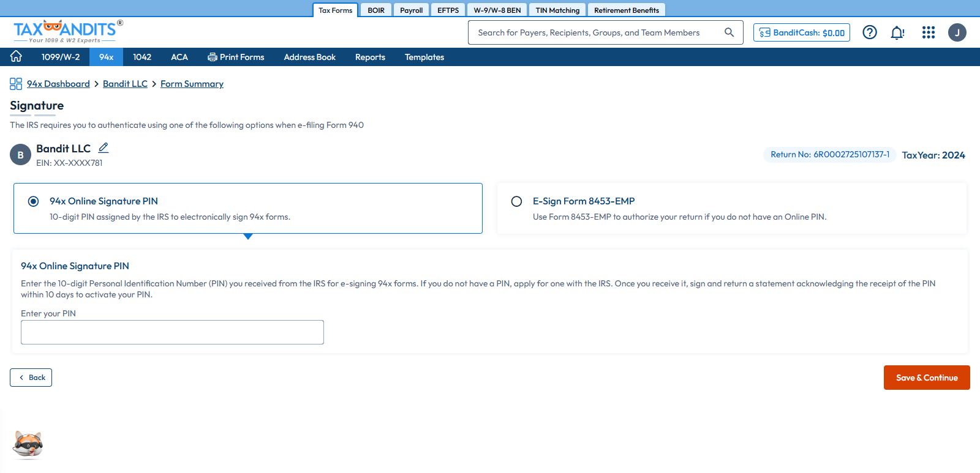Click the Home icon in navigation bar
Screen dimensions: 980x473
(x=16, y=56)
